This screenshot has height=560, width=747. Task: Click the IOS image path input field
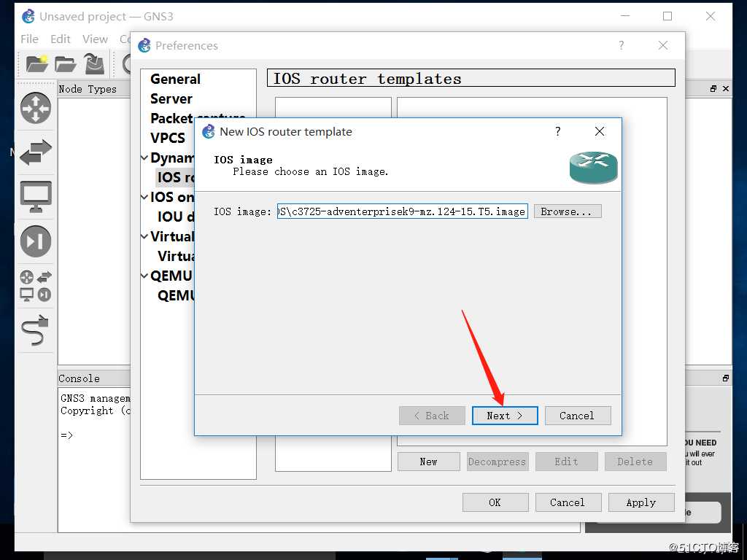(x=402, y=211)
